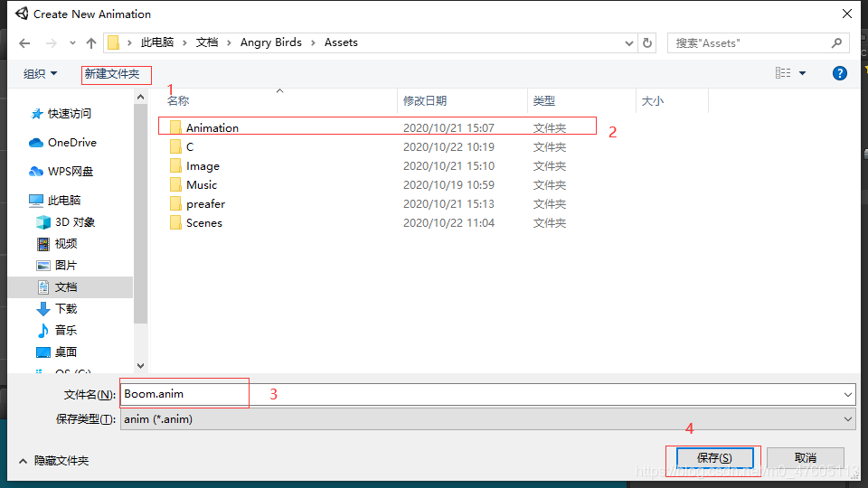
Task: Refresh the Assets folder view
Action: (x=647, y=43)
